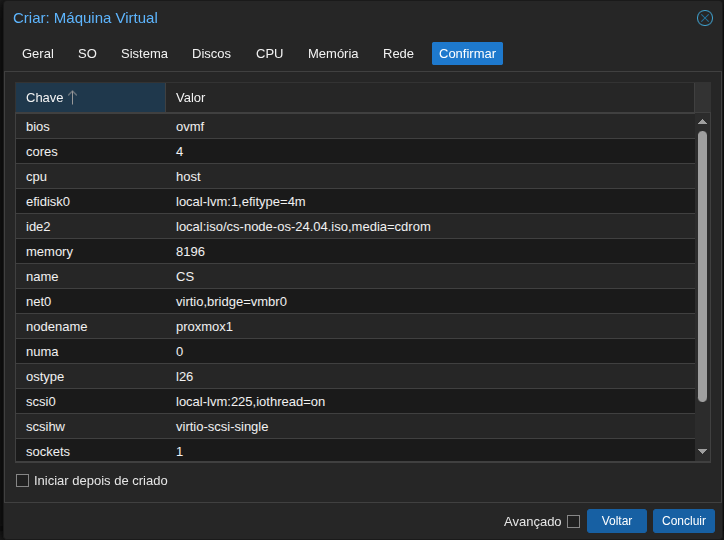Click the Voltar button
The width and height of the screenshot is (724, 540).
click(616, 521)
